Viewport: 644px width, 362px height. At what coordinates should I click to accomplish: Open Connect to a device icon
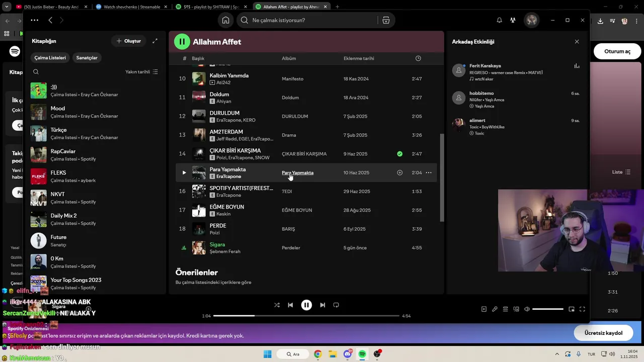pyautogui.click(x=516, y=309)
